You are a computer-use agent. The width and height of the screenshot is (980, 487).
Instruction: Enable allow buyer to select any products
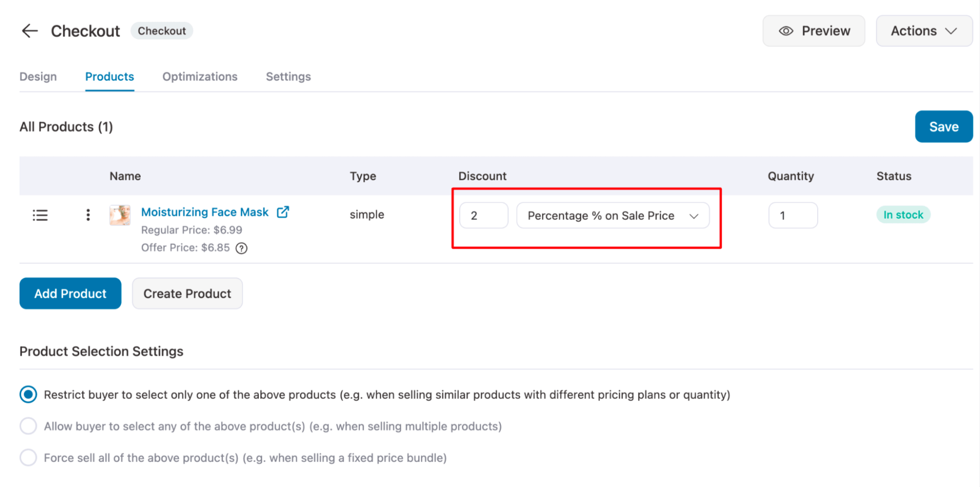28,426
